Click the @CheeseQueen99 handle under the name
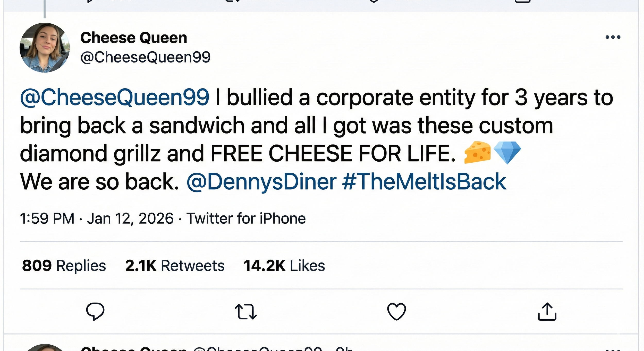 tap(145, 57)
